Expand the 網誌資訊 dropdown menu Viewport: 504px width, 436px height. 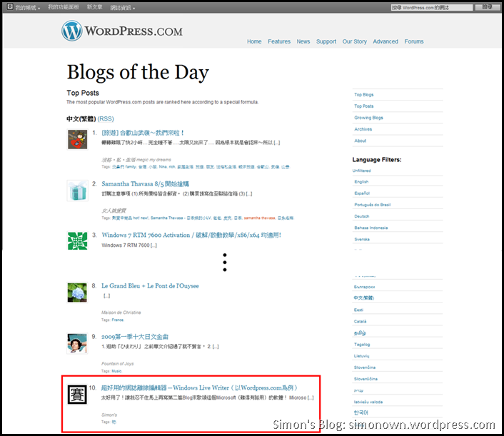coord(123,7)
